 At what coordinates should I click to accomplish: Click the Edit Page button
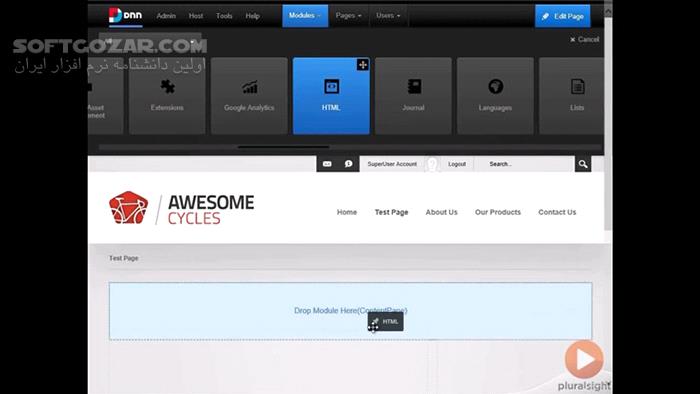pyautogui.click(x=562, y=16)
